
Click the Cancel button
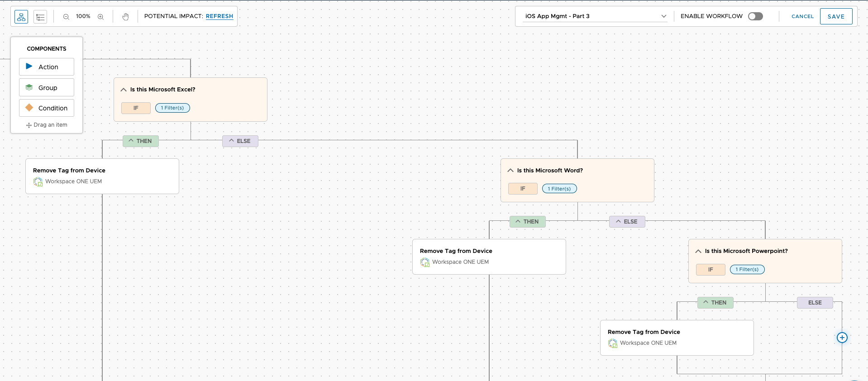pyautogui.click(x=802, y=16)
